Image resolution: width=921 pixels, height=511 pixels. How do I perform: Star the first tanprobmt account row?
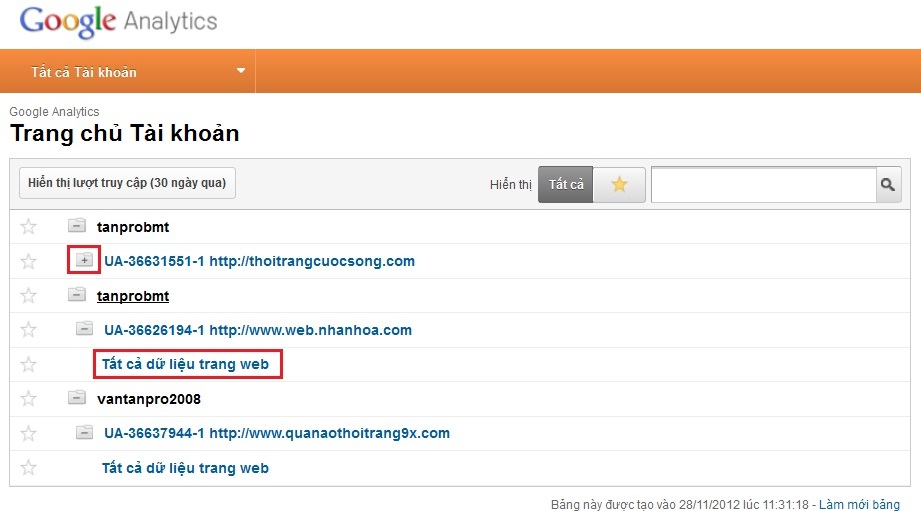tap(28, 227)
